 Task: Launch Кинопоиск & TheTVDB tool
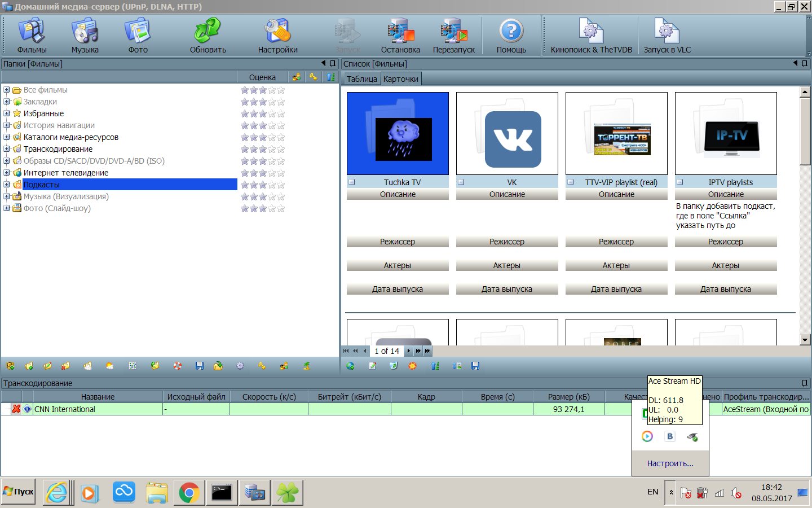[591, 36]
